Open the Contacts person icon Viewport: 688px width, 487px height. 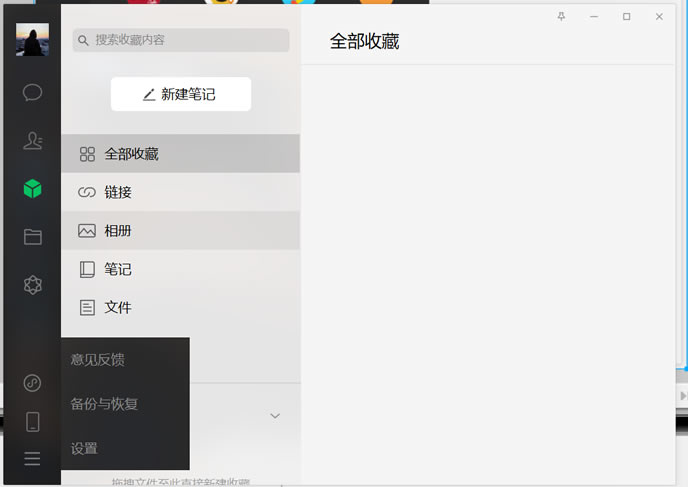tap(33, 141)
